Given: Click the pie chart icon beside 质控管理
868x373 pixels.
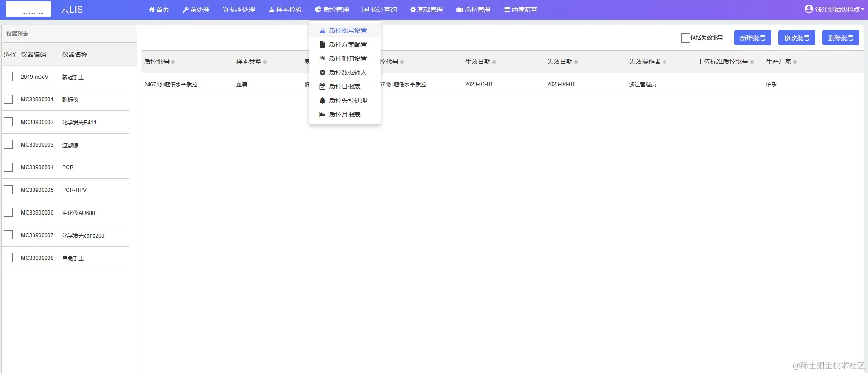Looking at the screenshot, I should click(318, 10).
